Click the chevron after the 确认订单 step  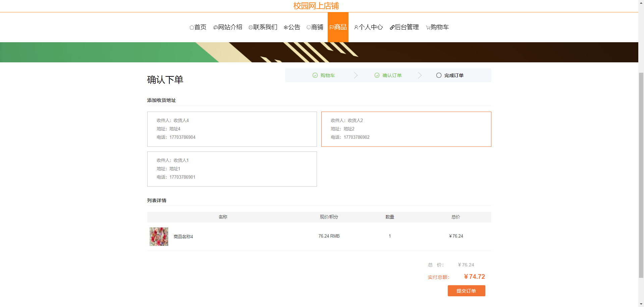tap(420, 75)
